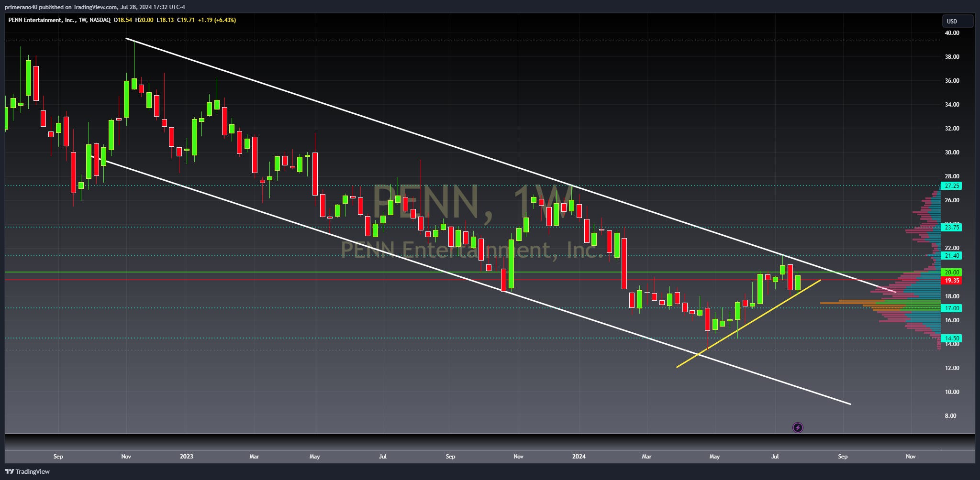Click the 2024 label on time axis

[x=579, y=457]
